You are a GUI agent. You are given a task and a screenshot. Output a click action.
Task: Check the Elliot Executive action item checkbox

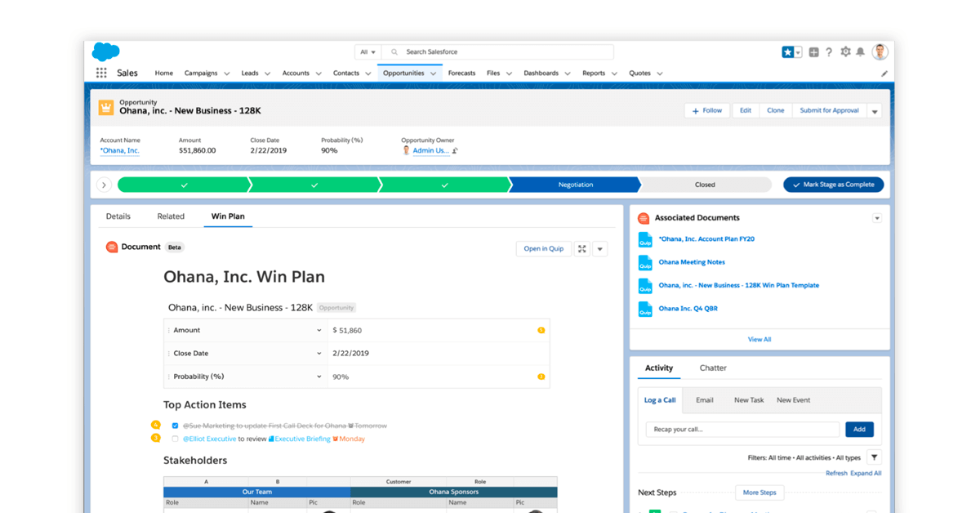click(x=175, y=439)
